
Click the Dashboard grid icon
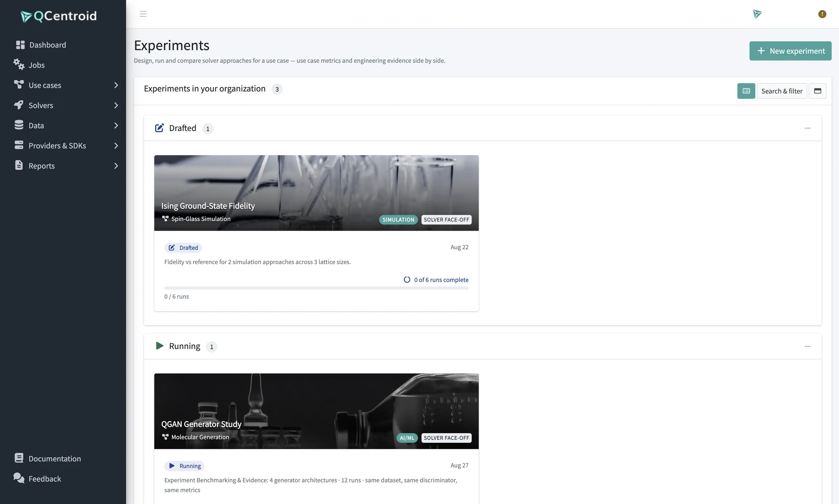pos(20,45)
